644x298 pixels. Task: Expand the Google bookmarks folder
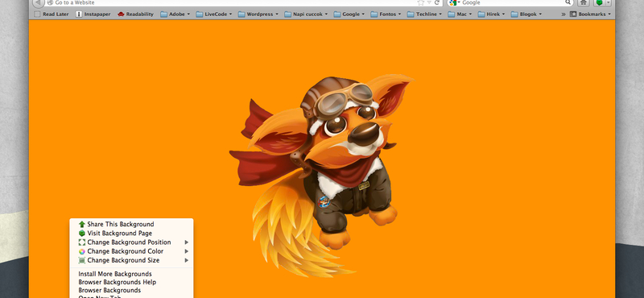click(349, 14)
